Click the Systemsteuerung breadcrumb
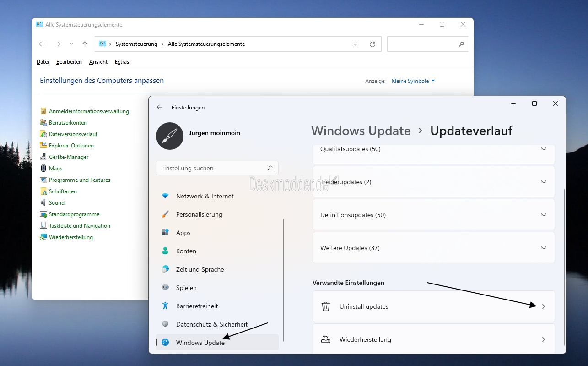Screen dimensions: 588x366 pos(136,44)
